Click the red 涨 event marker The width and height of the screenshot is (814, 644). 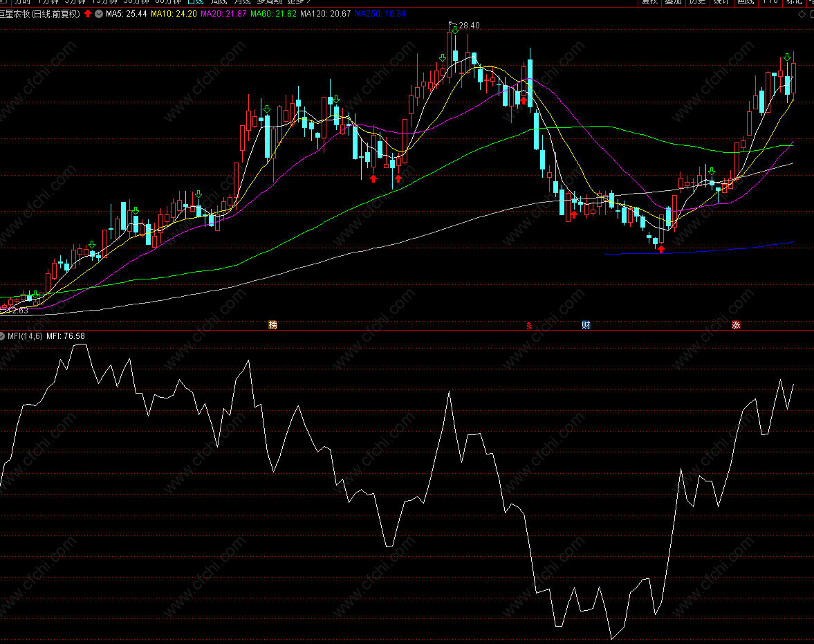click(x=736, y=324)
